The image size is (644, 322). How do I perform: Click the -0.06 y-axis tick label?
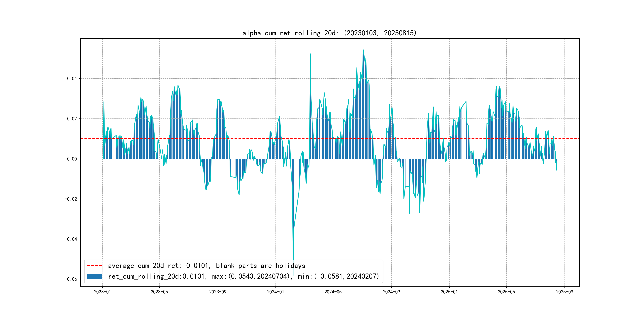coord(71,279)
